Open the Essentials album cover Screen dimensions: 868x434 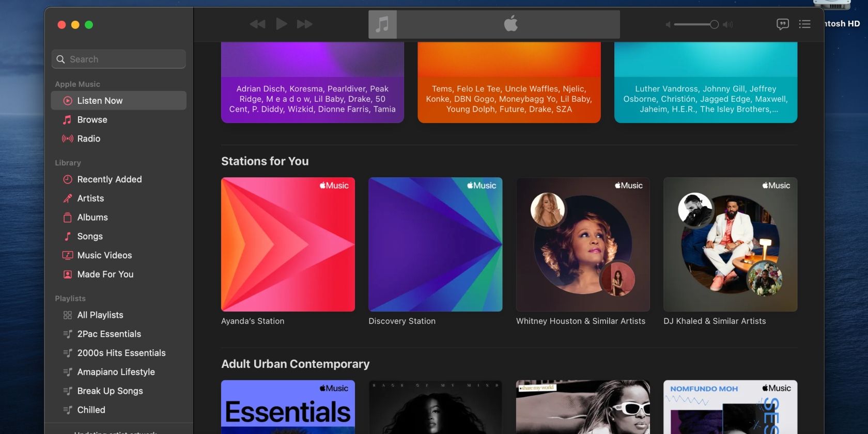click(x=288, y=407)
